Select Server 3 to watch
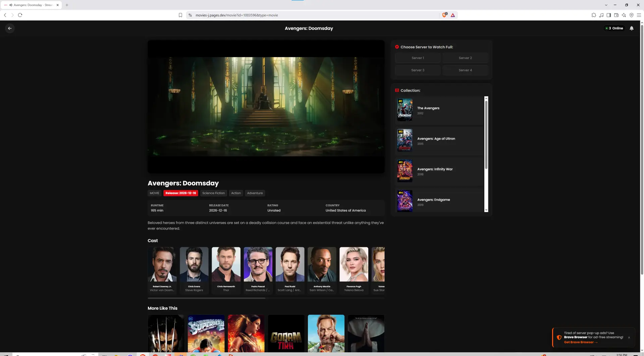This screenshot has width=644, height=356. click(418, 70)
